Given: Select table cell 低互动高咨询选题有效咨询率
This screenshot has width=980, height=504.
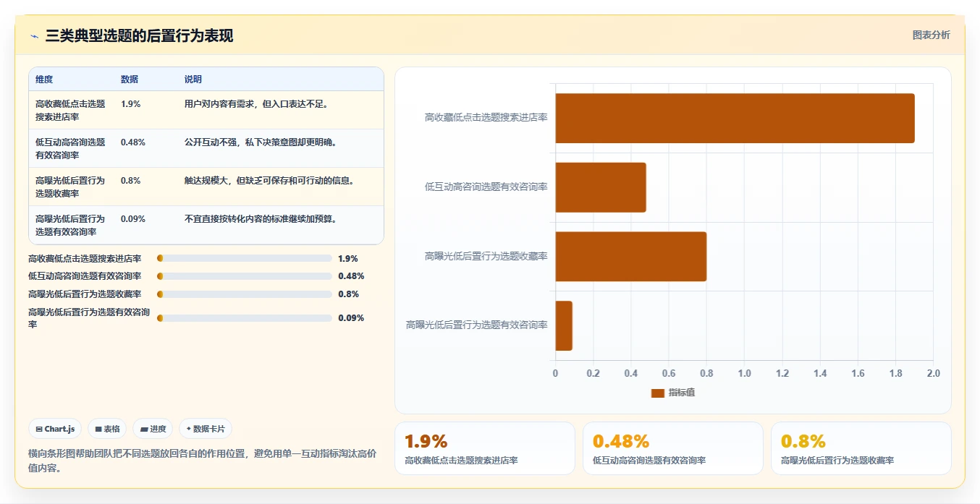Looking at the screenshot, I should click(71, 148).
